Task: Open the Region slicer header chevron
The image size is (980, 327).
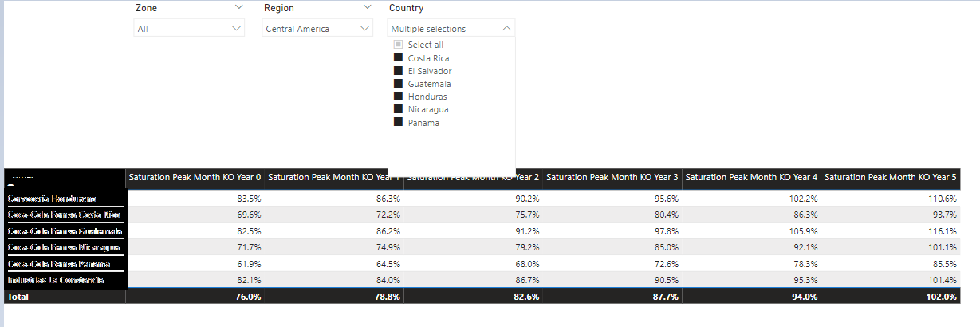Action: point(367,7)
